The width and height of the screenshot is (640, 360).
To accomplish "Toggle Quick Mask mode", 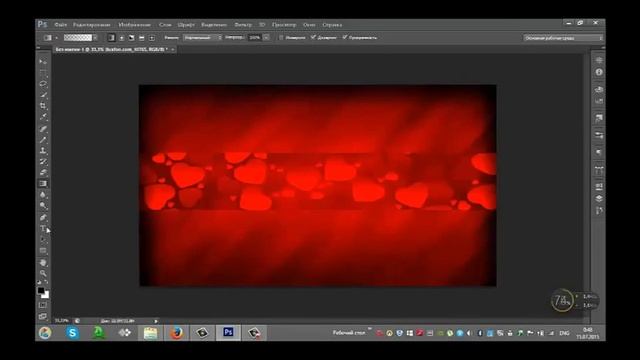I will pos(43,305).
